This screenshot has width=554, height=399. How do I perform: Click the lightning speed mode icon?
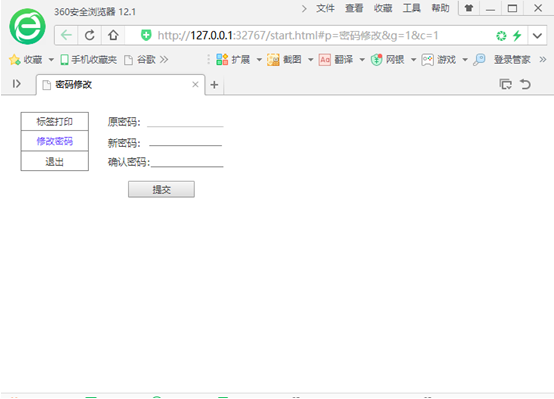pos(517,35)
